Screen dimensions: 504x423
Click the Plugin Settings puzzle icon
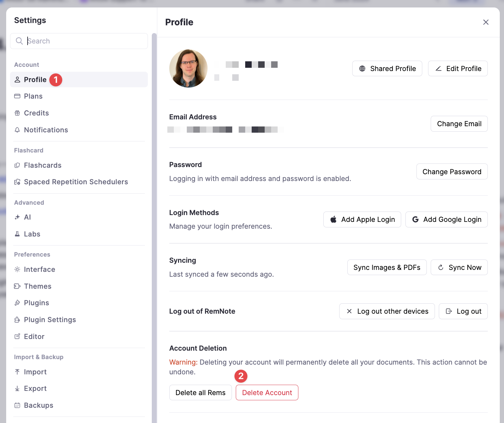(17, 320)
